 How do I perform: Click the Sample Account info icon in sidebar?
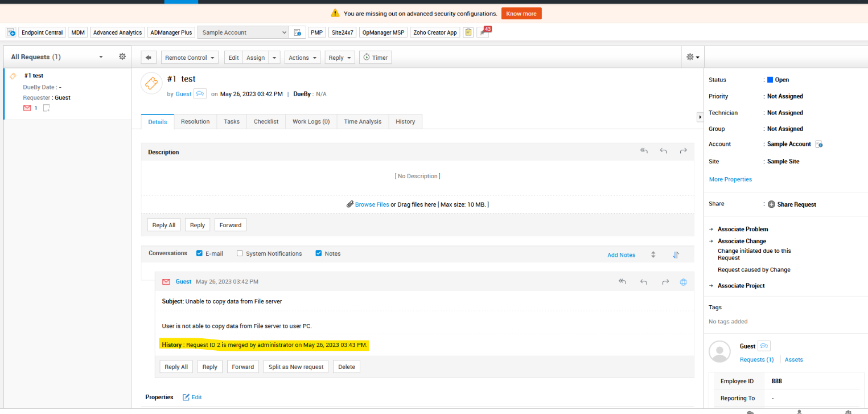(819, 145)
